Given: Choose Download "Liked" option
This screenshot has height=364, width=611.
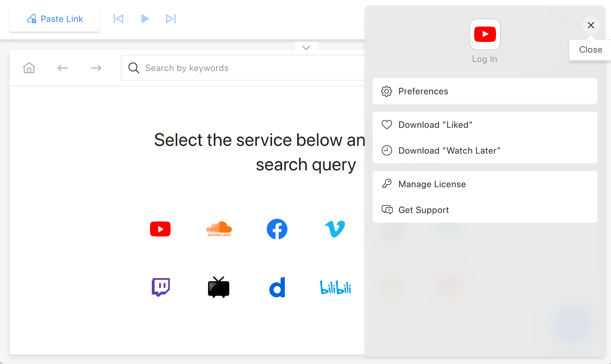Looking at the screenshot, I should (485, 125).
